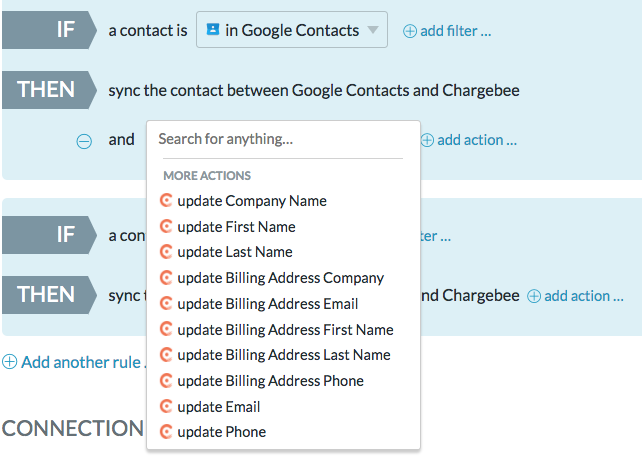The height and width of the screenshot is (457, 642).
Task: Focus the 'Search for anything...' field
Action: [x=283, y=139]
